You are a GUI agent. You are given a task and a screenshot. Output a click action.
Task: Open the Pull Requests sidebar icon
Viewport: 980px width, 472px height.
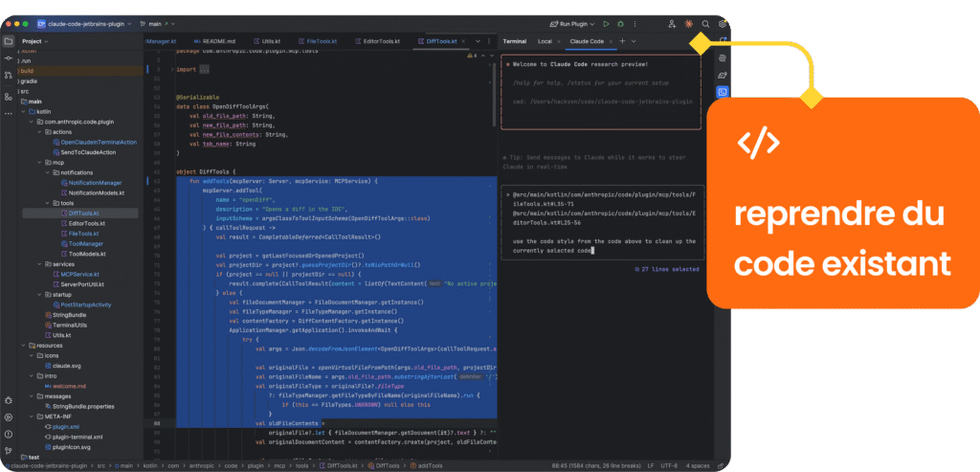coord(8,75)
